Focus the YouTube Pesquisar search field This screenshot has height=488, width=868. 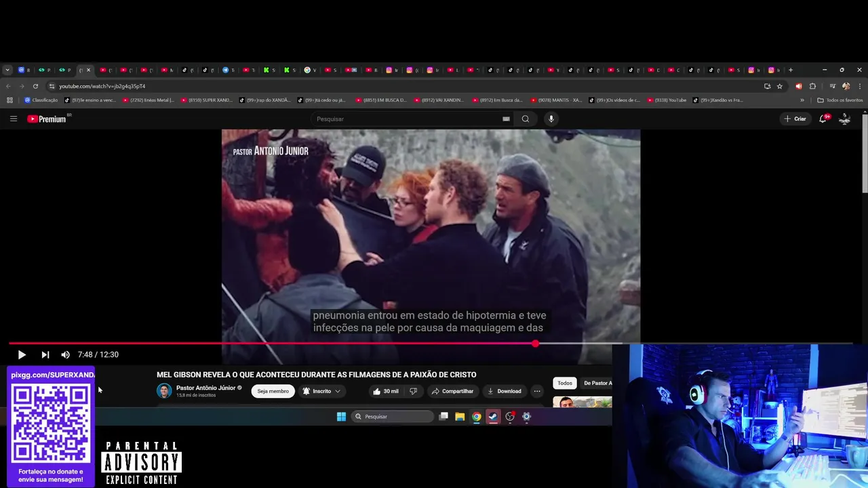click(x=407, y=119)
